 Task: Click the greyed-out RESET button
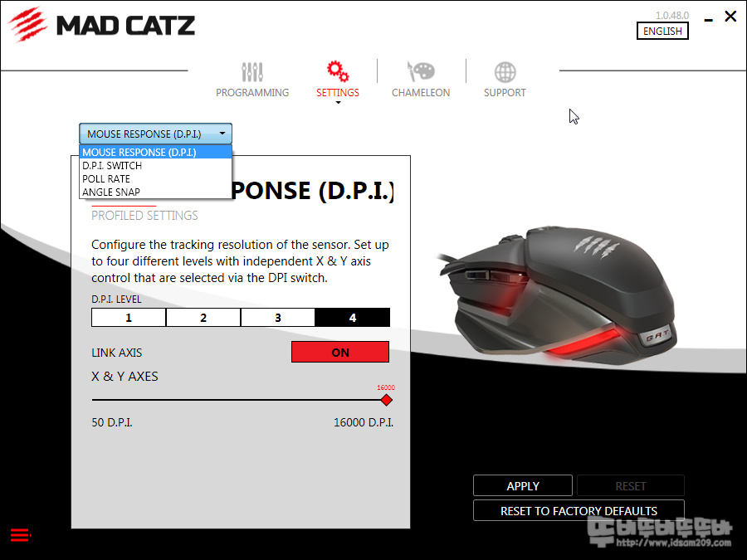click(630, 485)
